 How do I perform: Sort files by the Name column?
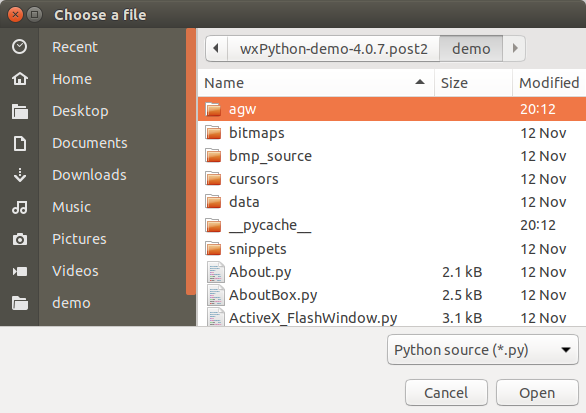316,83
